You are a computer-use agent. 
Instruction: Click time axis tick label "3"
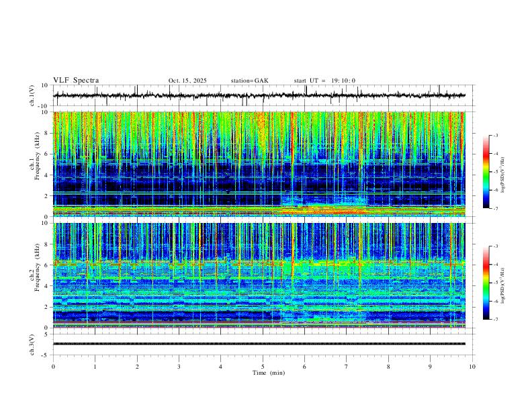click(x=179, y=367)
